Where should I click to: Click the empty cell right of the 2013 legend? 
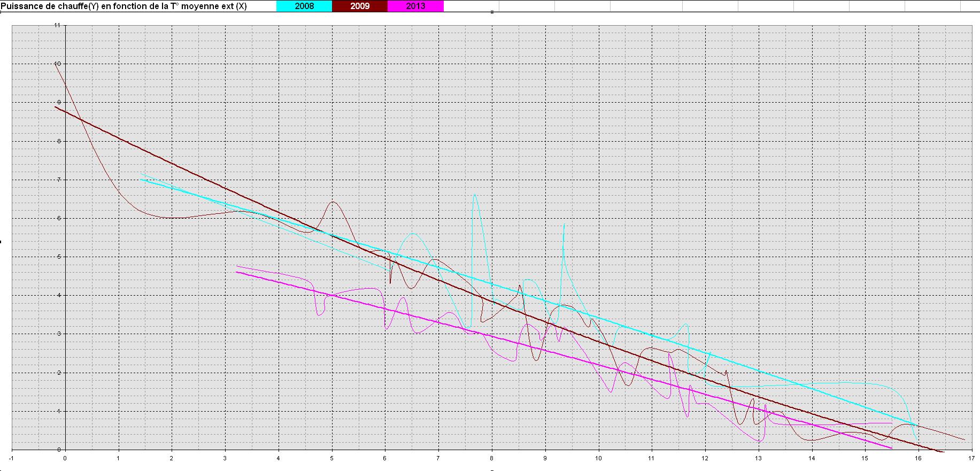coord(471,6)
